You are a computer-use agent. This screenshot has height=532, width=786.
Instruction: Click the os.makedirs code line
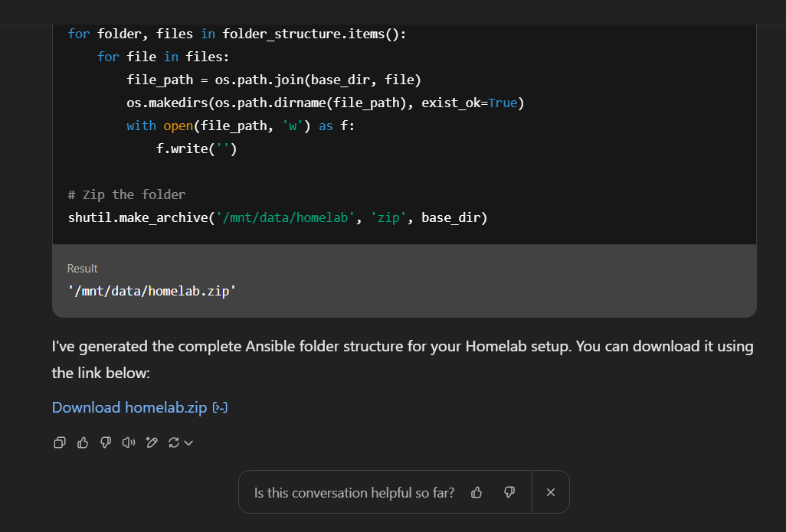tap(326, 103)
